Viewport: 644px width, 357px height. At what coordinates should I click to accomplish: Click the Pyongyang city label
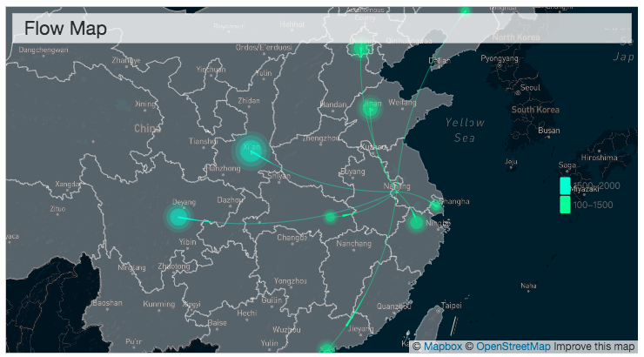[499, 58]
